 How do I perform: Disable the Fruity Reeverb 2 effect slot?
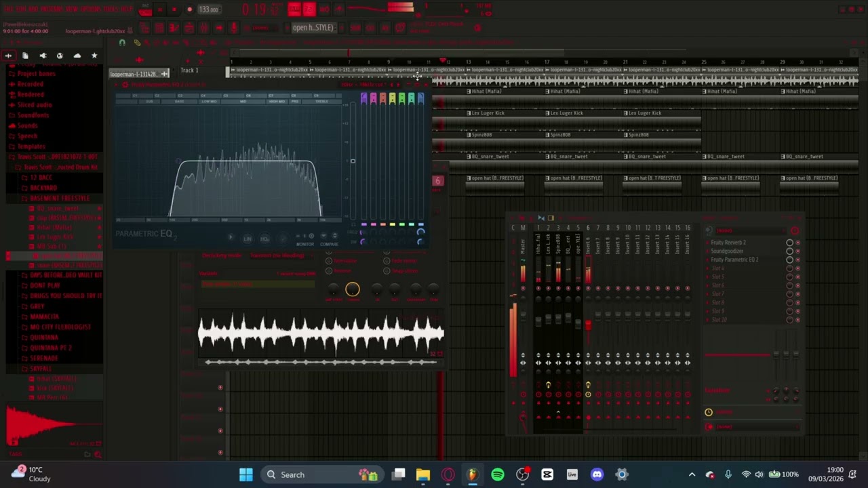(797, 243)
